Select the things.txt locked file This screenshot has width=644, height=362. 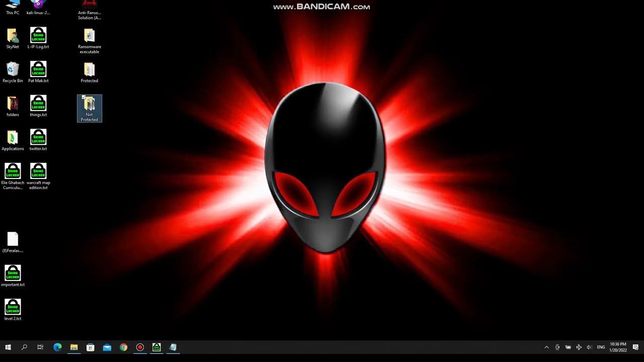click(38, 106)
